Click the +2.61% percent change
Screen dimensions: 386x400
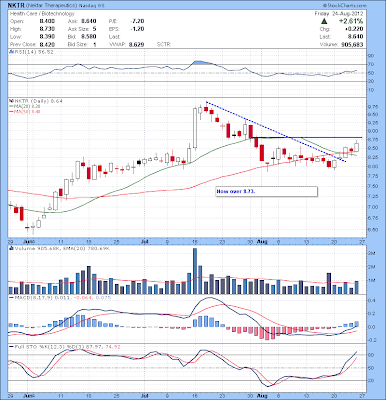coord(351,21)
